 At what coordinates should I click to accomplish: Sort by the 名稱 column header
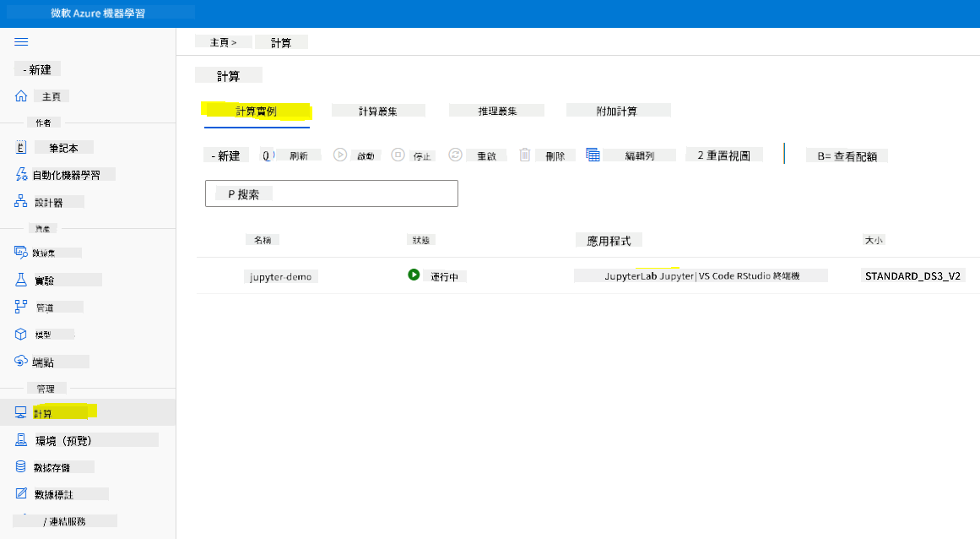263,239
